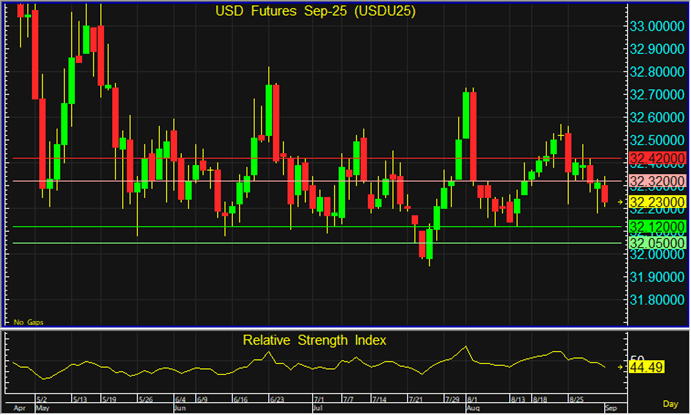Viewport: 691px width, 415px height.
Task: Click the Relative Strength Index panel title
Action: point(316,340)
